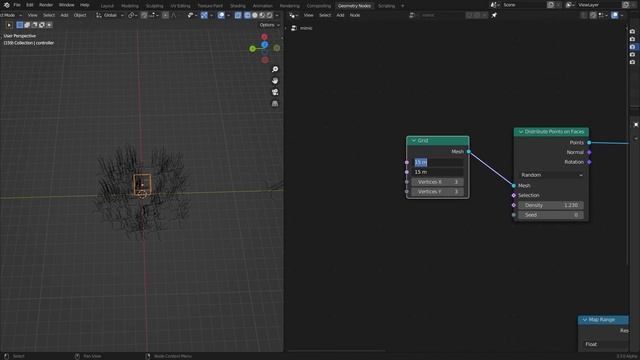
Task: Adjust the Vertices Y value field
Action: coord(438,191)
